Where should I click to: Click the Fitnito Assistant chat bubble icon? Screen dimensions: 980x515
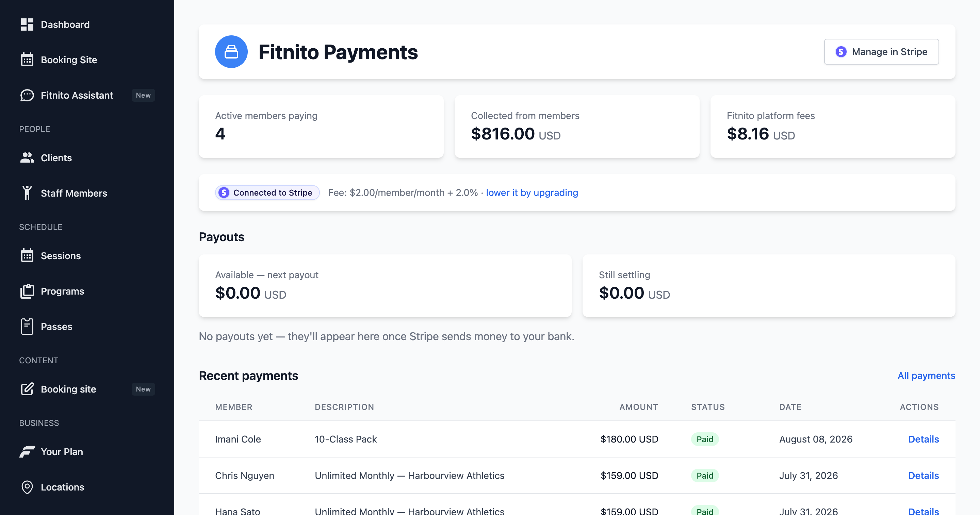click(x=27, y=95)
